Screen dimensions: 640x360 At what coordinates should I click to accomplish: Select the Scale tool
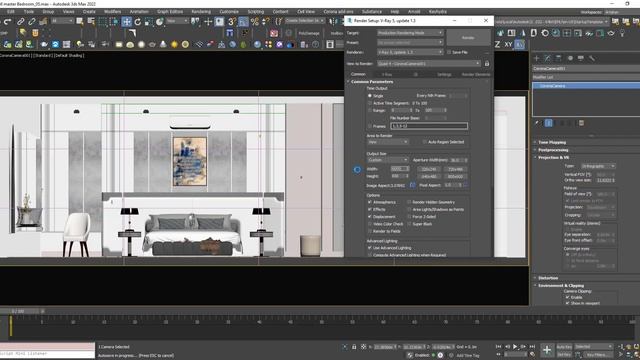[x=149, y=22]
